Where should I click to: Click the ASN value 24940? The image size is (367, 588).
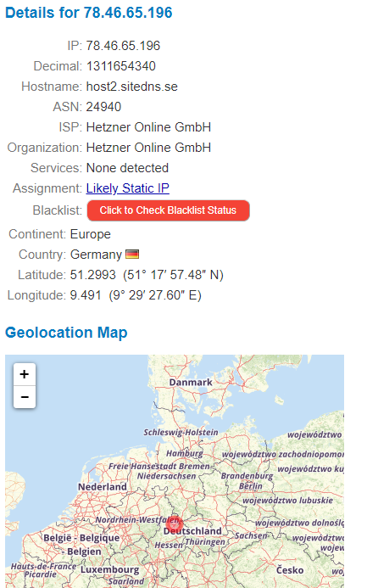(103, 107)
